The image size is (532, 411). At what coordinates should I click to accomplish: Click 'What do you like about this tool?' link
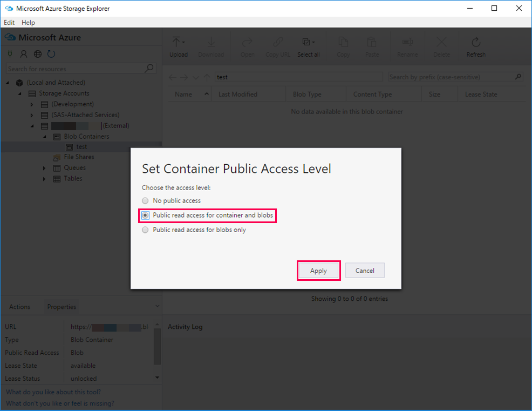pyautogui.click(x=53, y=392)
